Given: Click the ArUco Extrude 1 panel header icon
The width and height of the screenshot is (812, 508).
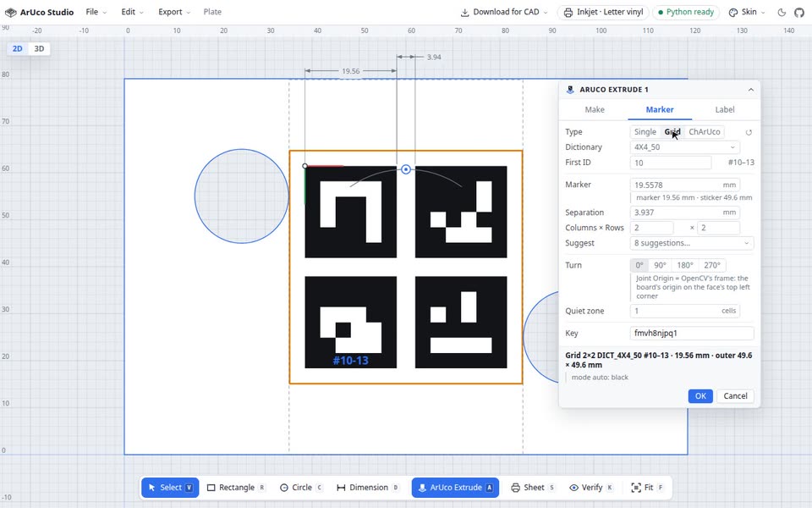Looking at the screenshot, I should [570, 90].
